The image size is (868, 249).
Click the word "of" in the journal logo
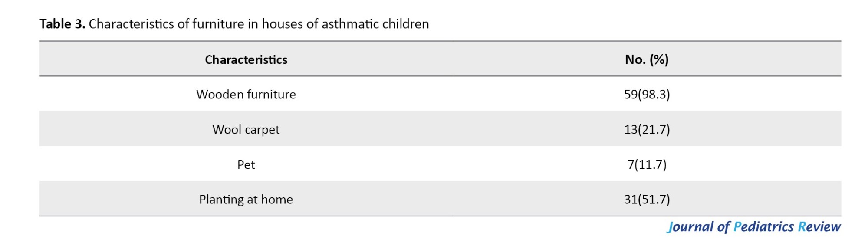pos(723,227)
